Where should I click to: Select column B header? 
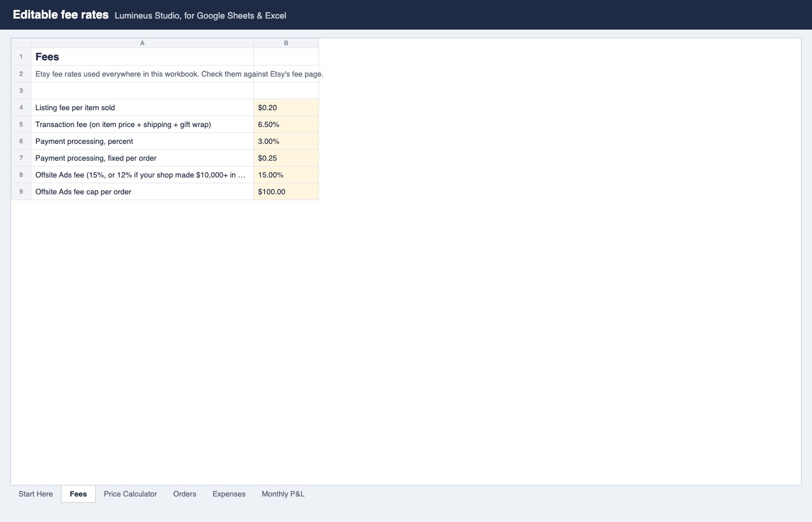point(286,43)
